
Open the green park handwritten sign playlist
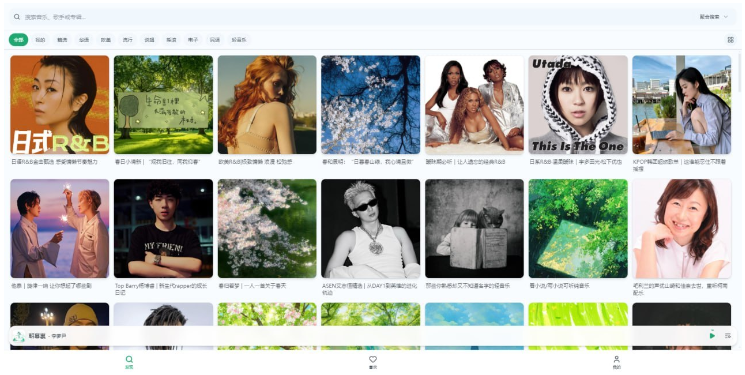coord(163,105)
